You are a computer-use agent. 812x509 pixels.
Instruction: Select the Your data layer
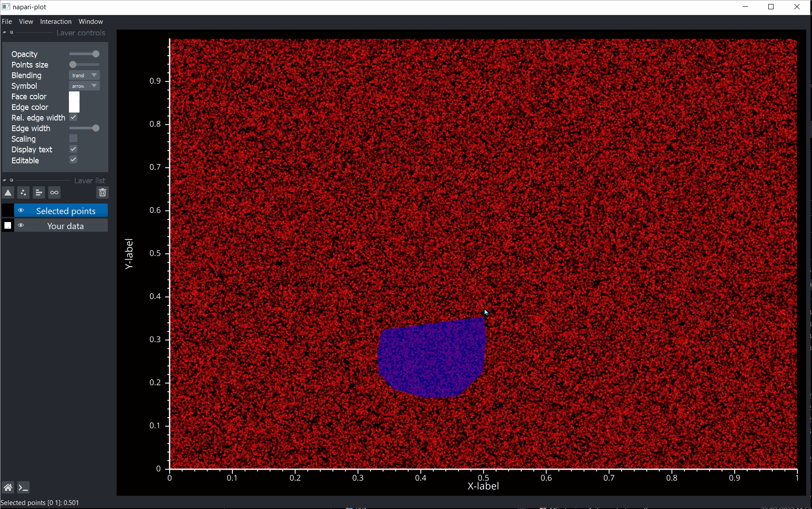pyautogui.click(x=65, y=226)
